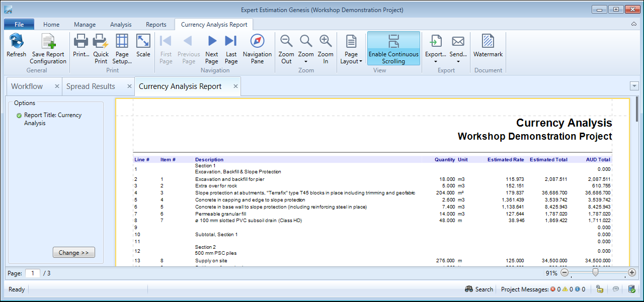Screen dimensions: 644x302
Task: Click Save Report Configuration icon
Action: (x=48, y=42)
